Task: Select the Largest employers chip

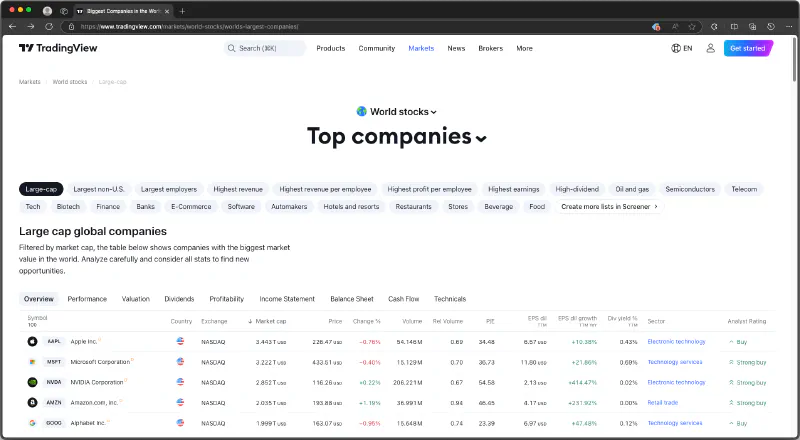Action: (x=169, y=189)
